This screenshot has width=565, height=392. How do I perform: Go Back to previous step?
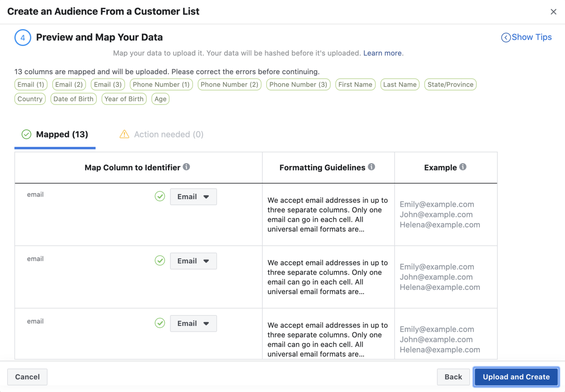click(453, 377)
